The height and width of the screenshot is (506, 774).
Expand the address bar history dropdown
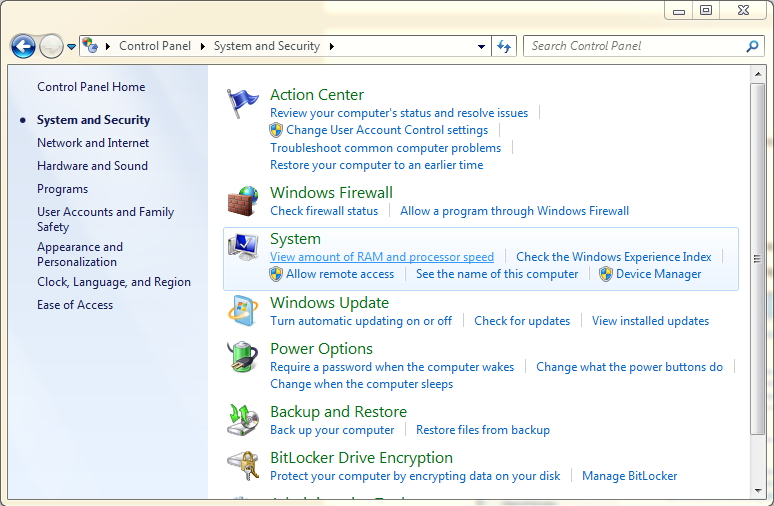coord(483,46)
